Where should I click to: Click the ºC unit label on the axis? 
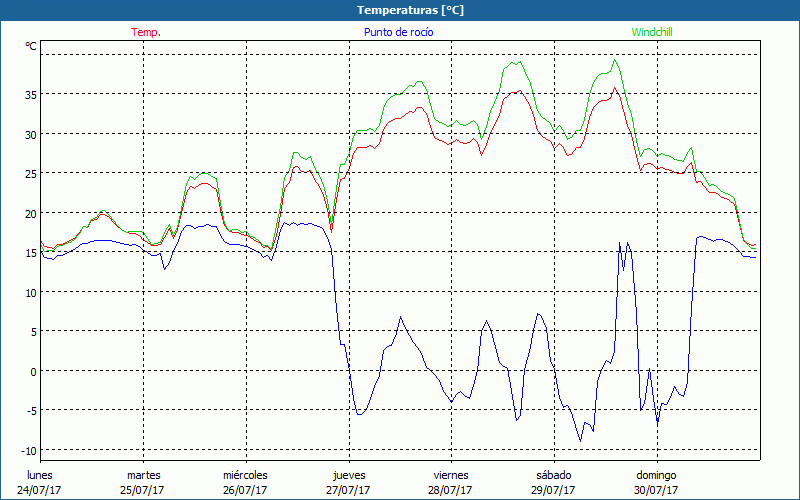pyautogui.click(x=31, y=46)
